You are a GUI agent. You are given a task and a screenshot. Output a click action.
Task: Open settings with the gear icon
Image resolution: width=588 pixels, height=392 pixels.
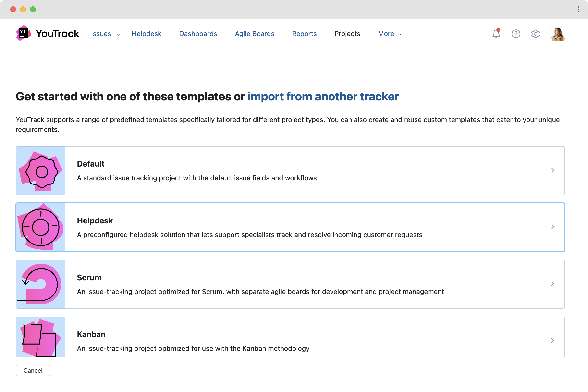(535, 34)
